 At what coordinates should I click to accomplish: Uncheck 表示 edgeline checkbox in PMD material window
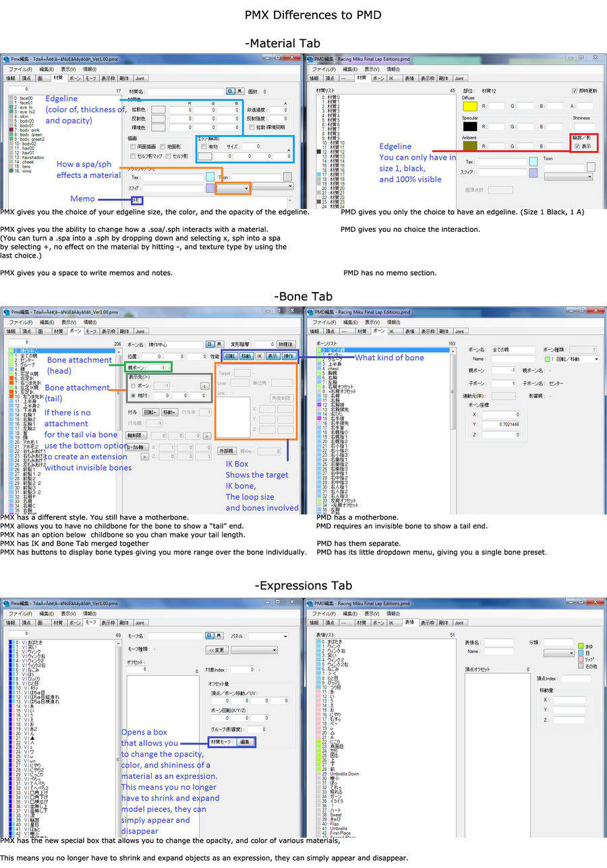click(x=577, y=146)
